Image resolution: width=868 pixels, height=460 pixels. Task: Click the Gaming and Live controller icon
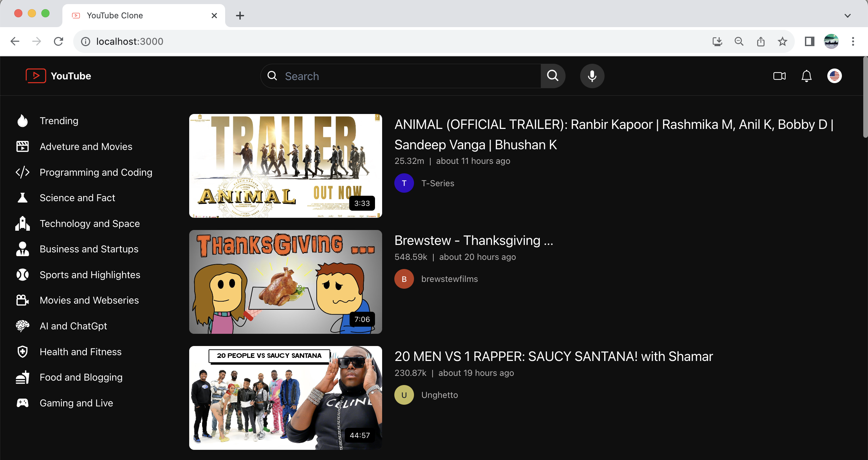[22, 403]
